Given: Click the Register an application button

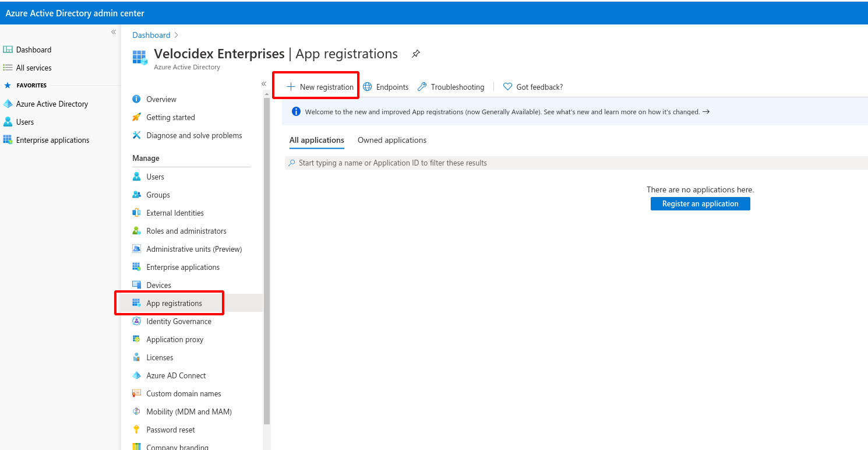Looking at the screenshot, I should pyautogui.click(x=700, y=203).
